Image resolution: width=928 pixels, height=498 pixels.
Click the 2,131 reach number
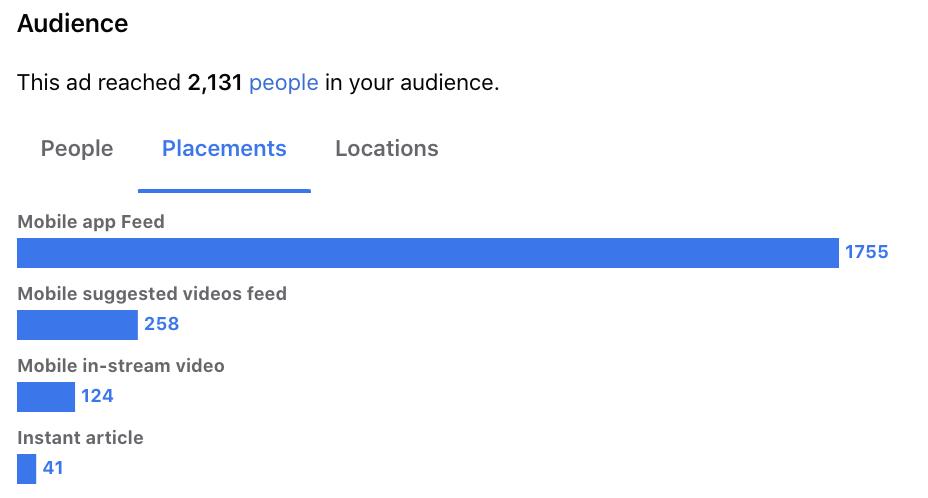pos(215,82)
